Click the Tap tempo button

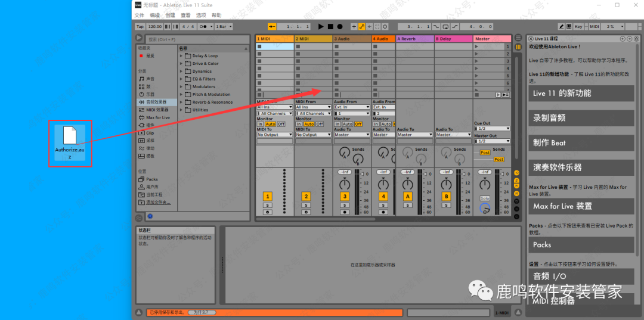[140, 27]
